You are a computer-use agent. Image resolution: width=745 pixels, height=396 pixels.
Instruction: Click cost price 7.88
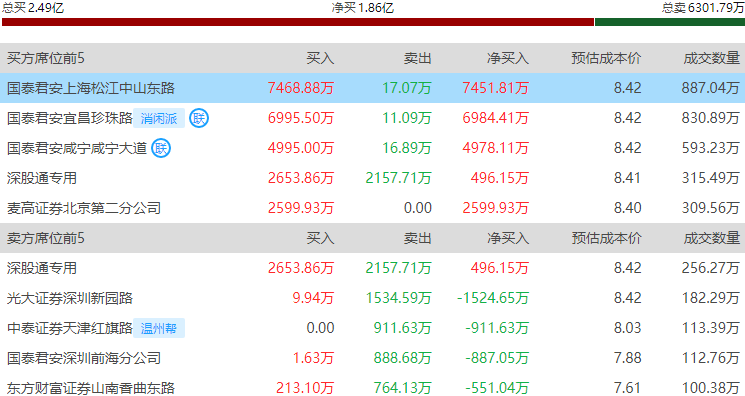click(627, 358)
